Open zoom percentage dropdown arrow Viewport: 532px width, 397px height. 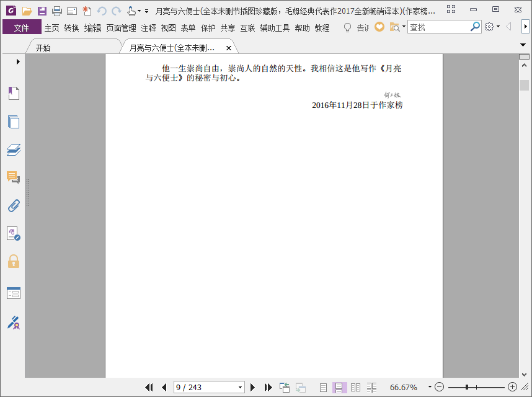[430, 387]
